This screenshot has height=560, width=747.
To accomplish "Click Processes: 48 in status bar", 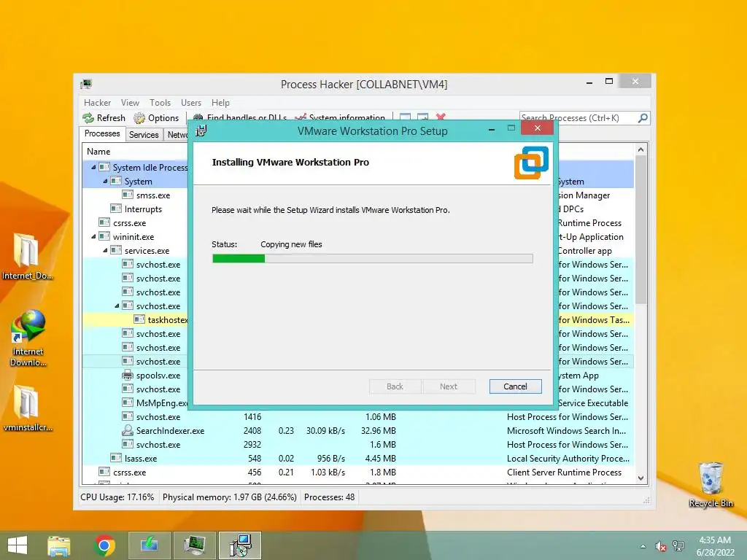I will 329,497.
